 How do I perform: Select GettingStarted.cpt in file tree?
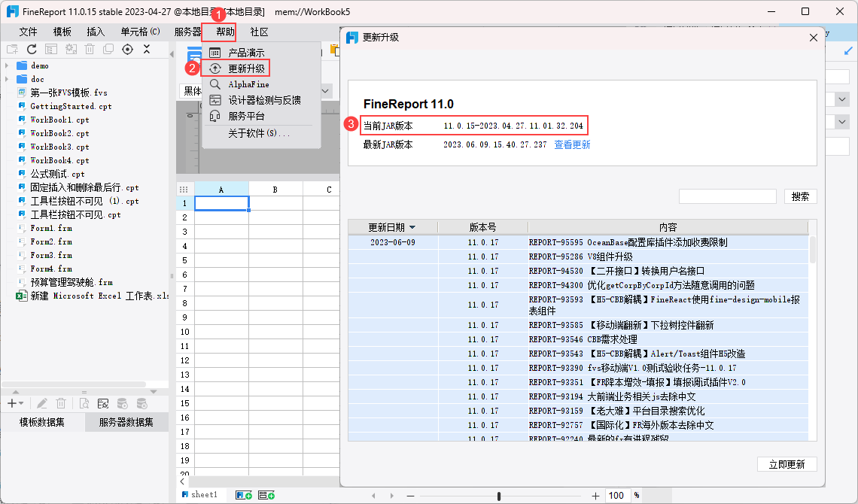point(71,106)
